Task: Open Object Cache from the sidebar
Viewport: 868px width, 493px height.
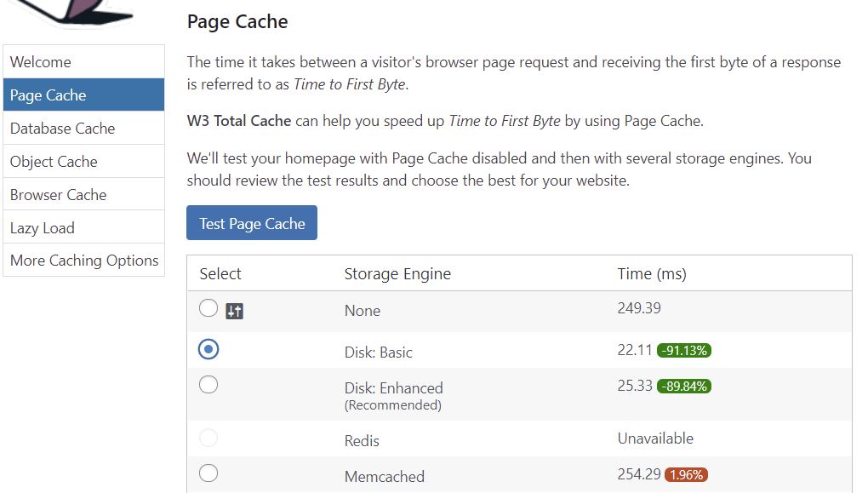Action: click(83, 162)
